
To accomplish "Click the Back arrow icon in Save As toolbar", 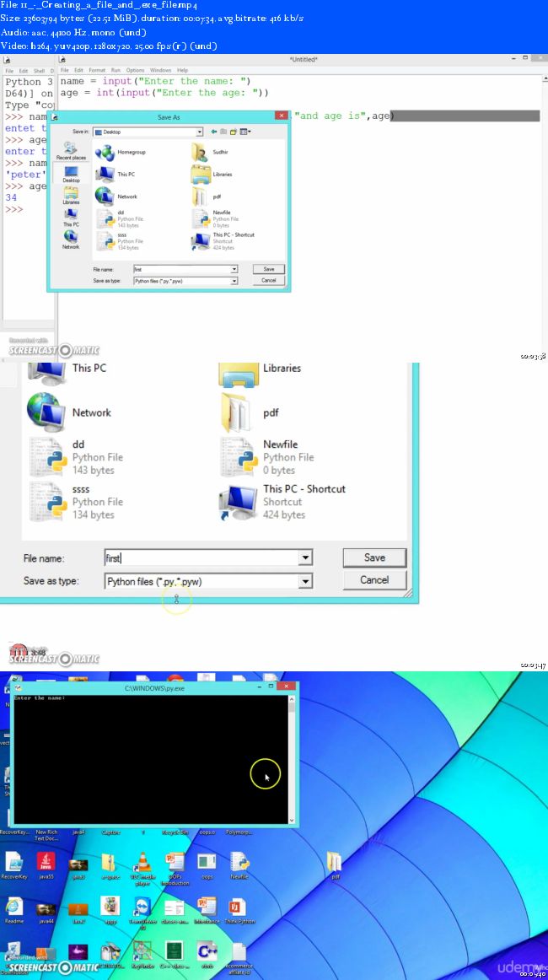I will (213, 132).
